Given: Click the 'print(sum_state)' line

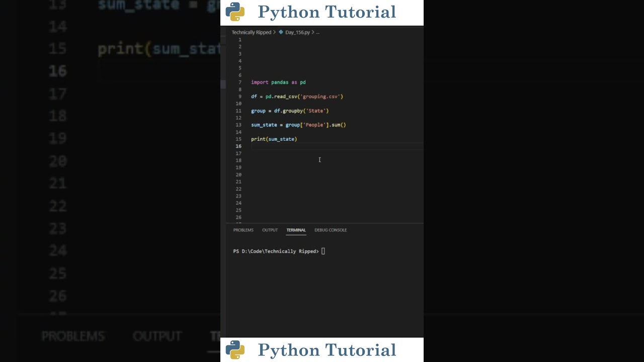Looking at the screenshot, I should [274, 139].
